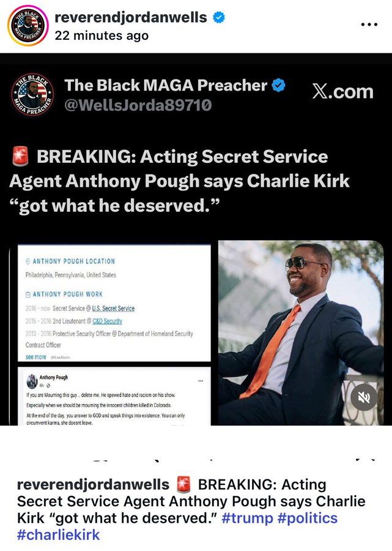Click the red siren emoji in the tweet
392x551 pixels.
tap(21, 157)
